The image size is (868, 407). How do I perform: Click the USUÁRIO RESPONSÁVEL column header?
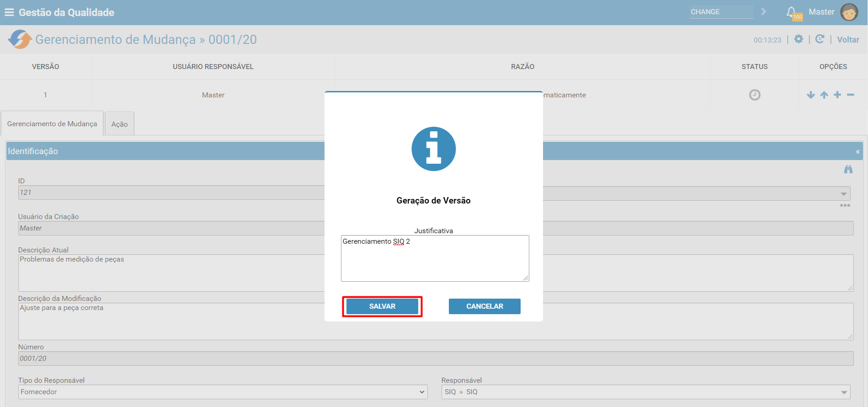(x=213, y=67)
